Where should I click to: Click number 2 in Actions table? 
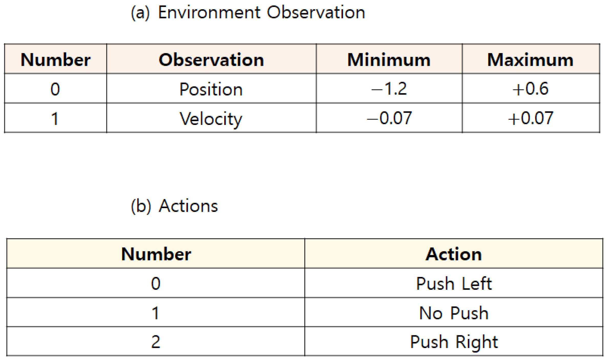pyautogui.click(x=156, y=342)
